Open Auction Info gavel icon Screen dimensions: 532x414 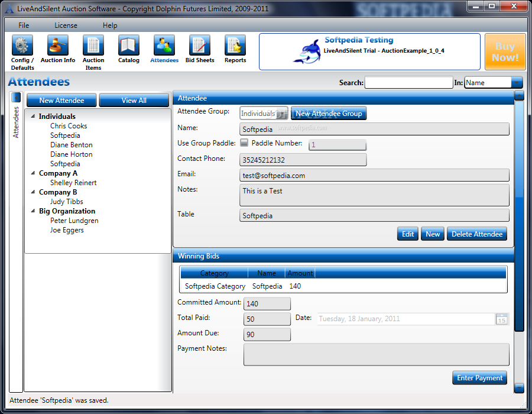click(x=58, y=45)
